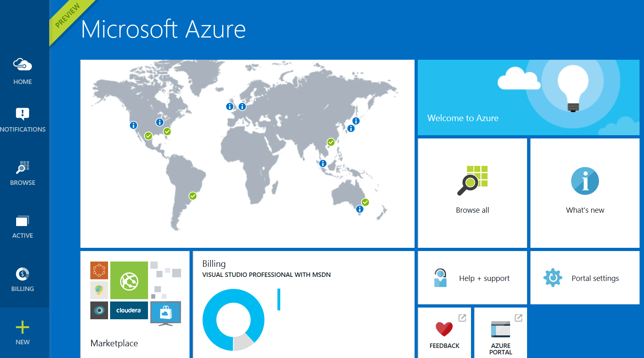Select the green check marker near Hong Kong
The height and width of the screenshot is (358, 644).
pyautogui.click(x=331, y=142)
